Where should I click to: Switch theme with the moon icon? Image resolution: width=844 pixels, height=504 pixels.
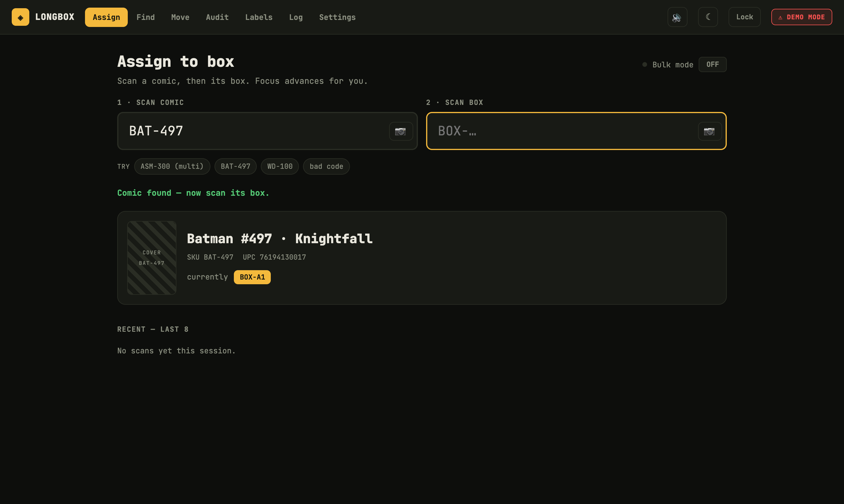708,17
